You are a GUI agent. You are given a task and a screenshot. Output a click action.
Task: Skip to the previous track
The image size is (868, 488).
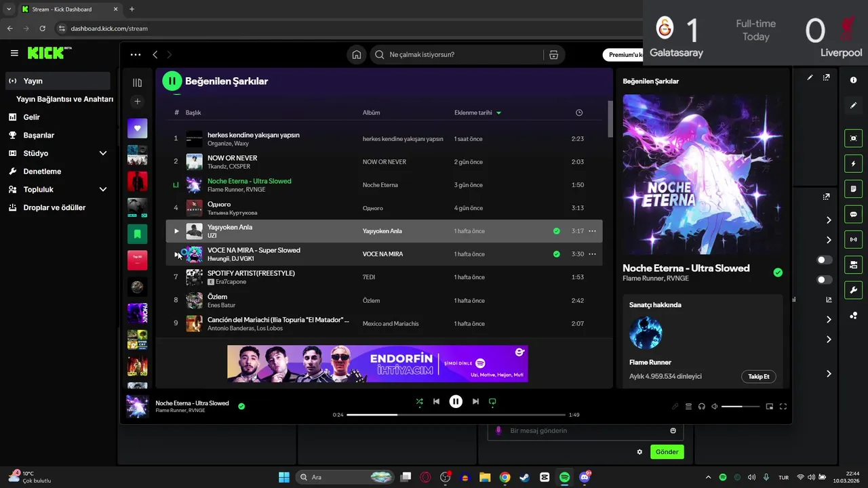click(x=436, y=401)
